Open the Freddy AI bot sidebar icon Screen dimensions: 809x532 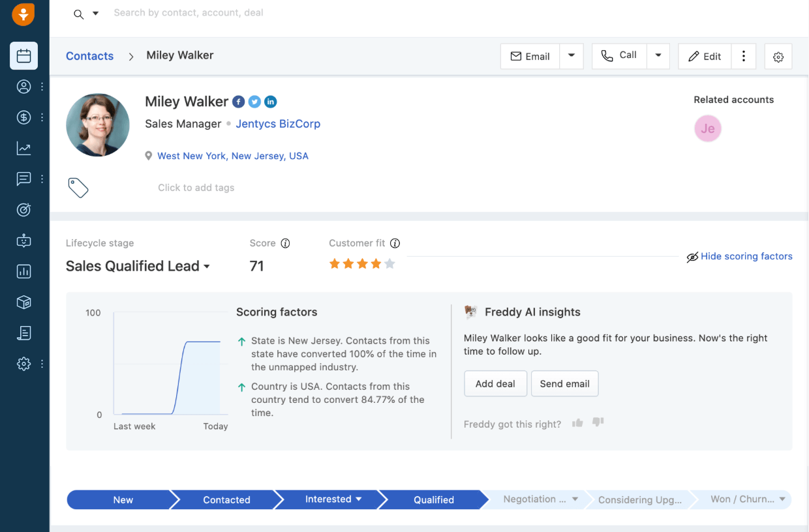point(23,241)
